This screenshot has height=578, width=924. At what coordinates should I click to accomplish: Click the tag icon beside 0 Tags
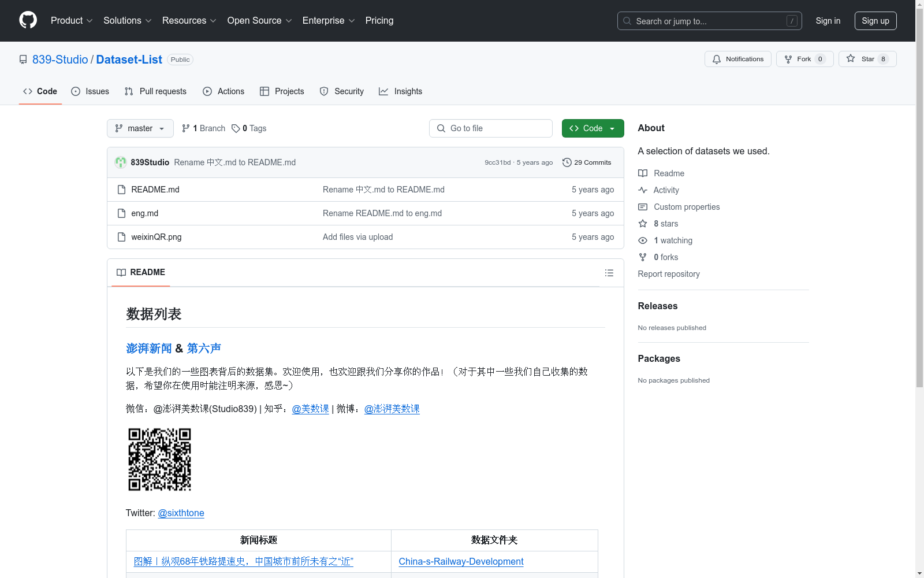236,128
